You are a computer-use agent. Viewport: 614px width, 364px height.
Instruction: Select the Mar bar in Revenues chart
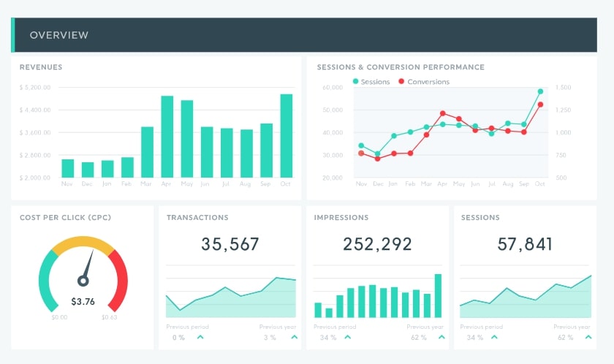coord(147,152)
